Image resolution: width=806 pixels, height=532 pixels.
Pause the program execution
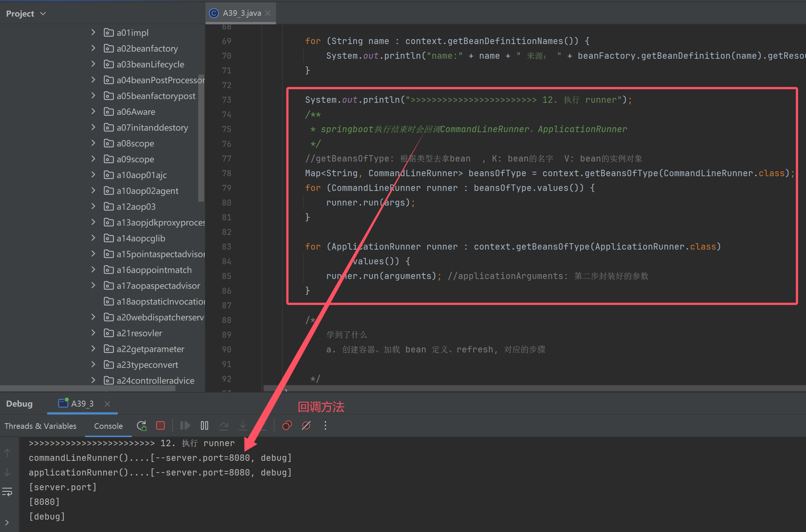pos(205,425)
